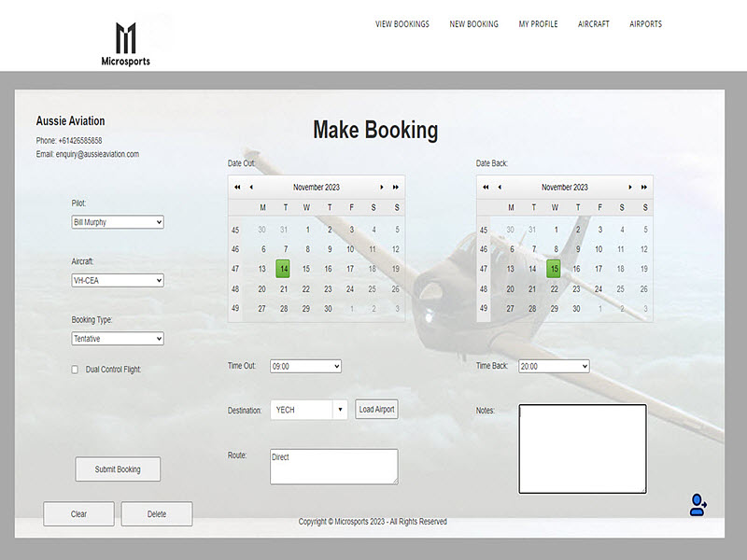Go back one month on Date Back calendar
747x560 pixels.
(x=500, y=187)
